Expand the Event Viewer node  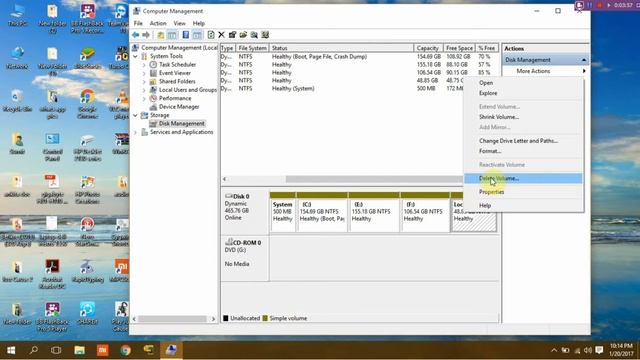(144, 73)
